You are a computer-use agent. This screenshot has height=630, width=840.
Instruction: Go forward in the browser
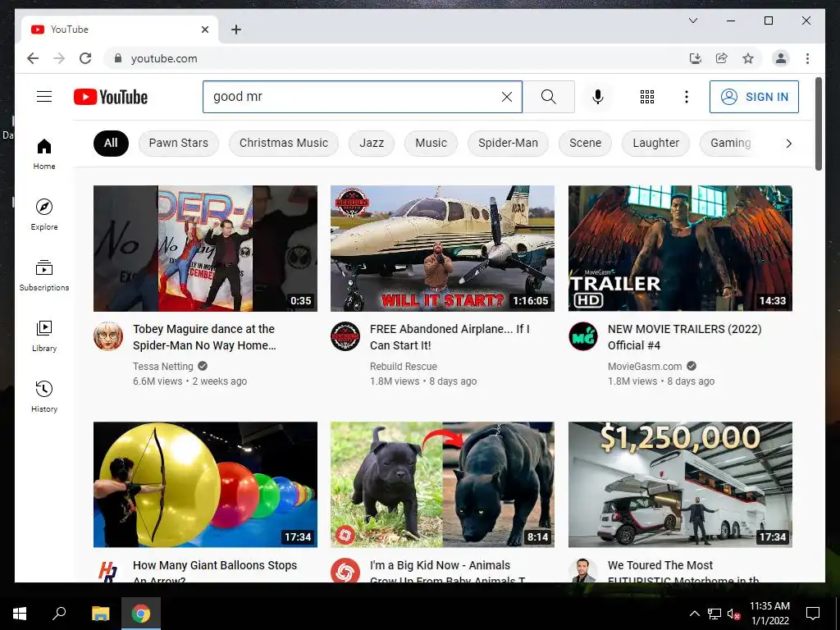[59, 58]
